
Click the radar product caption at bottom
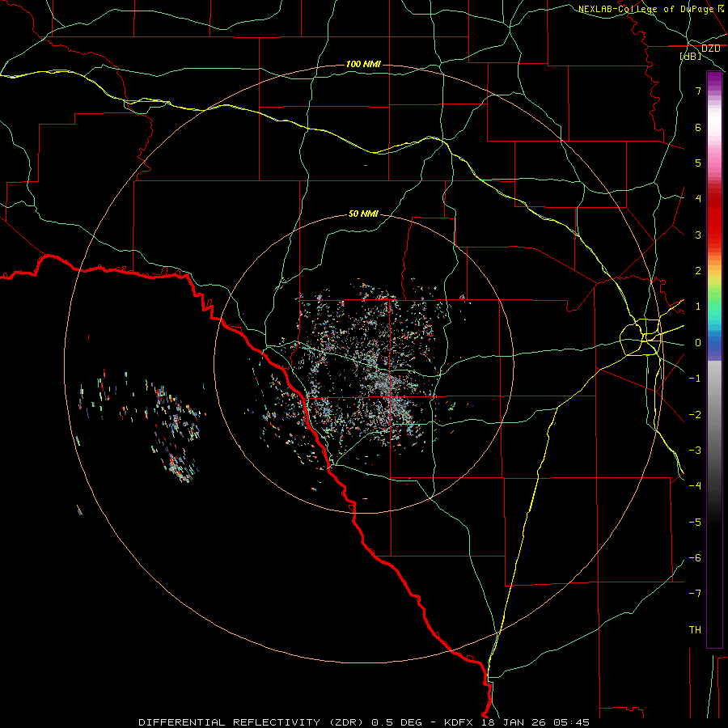pyautogui.click(x=364, y=722)
